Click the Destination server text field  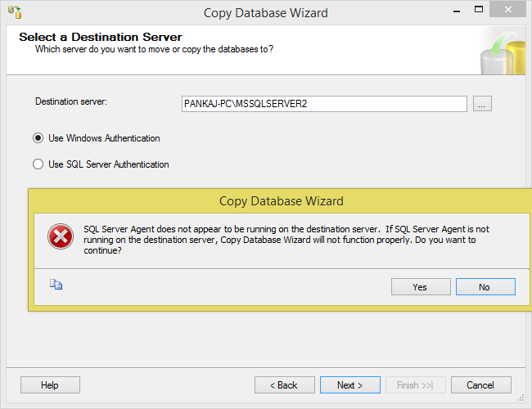coord(324,104)
